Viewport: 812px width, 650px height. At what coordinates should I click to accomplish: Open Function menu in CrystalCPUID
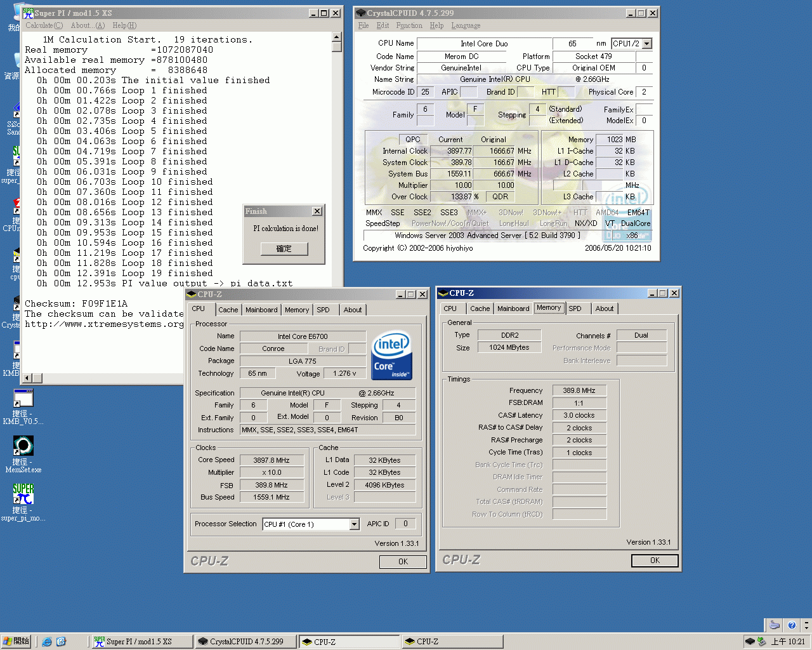(x=409, y=25)
